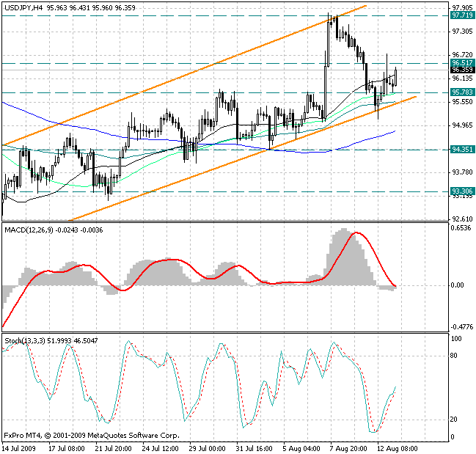Select the 93.306 price level label

462,191
